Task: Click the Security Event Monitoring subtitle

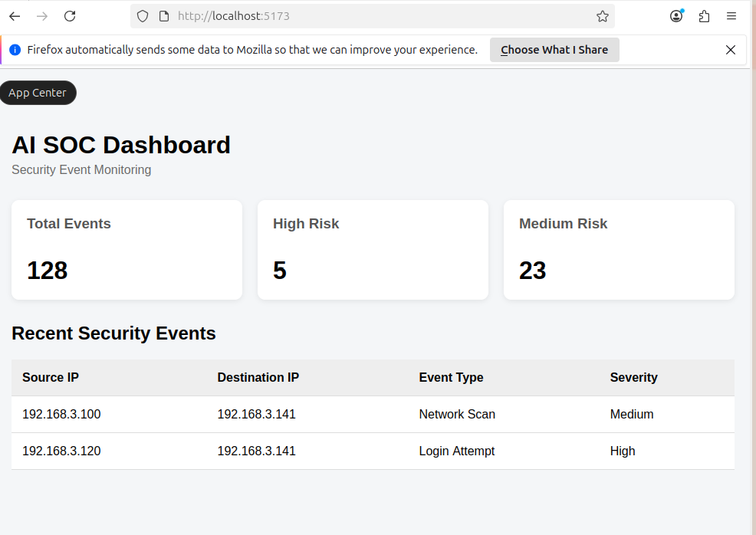Action: (x=81, y=169)
